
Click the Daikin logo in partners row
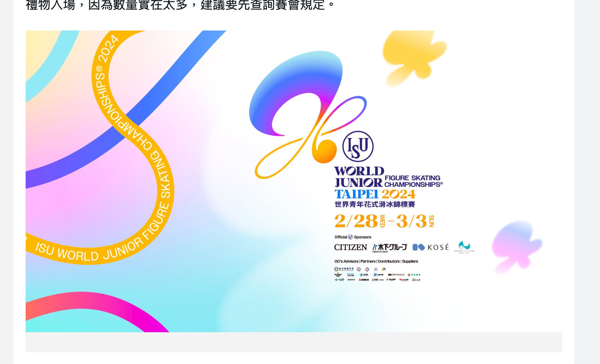(351, 275)
